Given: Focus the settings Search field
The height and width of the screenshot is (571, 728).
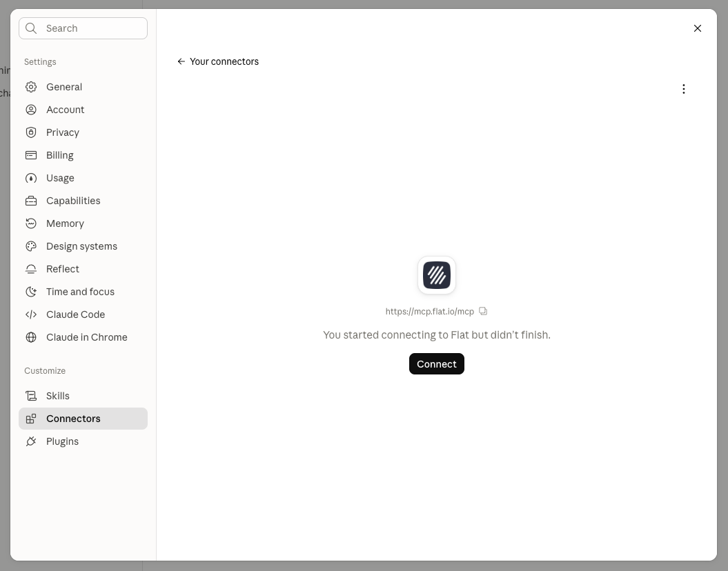Looking at the screenshot, I should coord(83,28).
